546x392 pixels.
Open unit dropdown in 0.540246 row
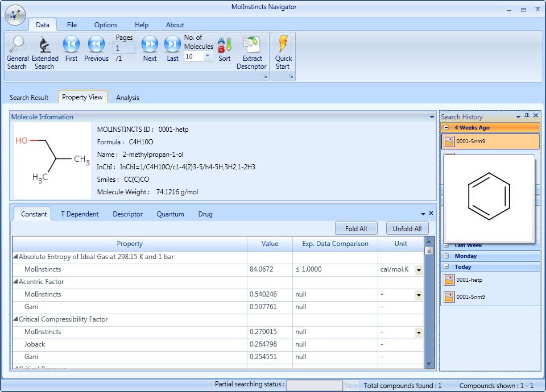pyautogui.click(x=419, y=295)
